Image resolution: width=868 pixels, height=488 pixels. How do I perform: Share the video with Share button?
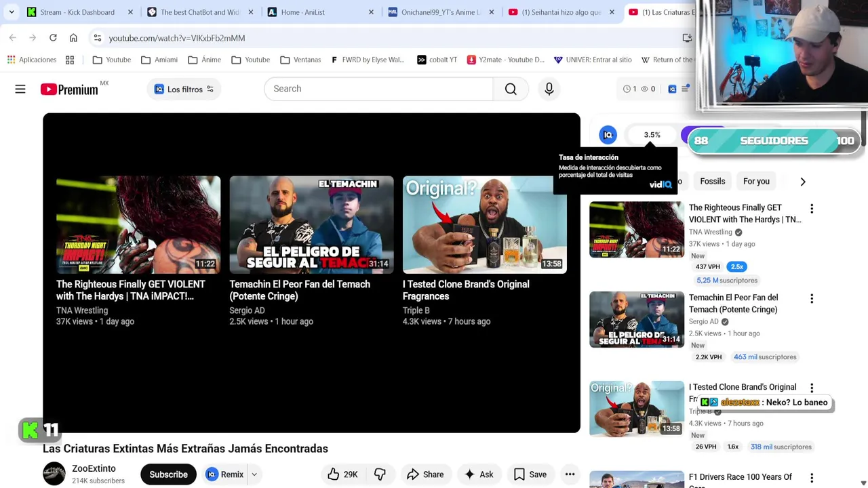[425, 474]
